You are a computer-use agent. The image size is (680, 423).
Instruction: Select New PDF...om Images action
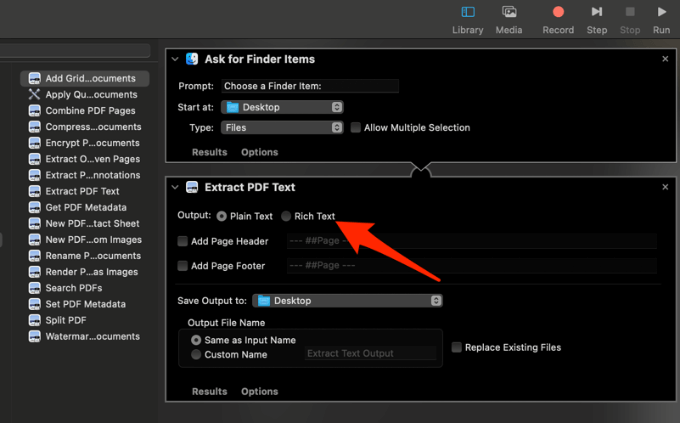click(85, 239)
